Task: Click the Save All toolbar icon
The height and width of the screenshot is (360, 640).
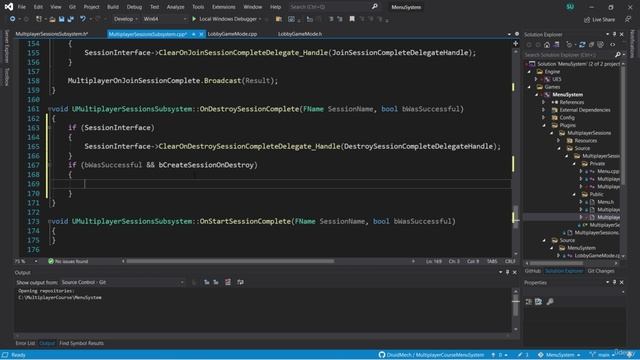Action: click(70, 19)
